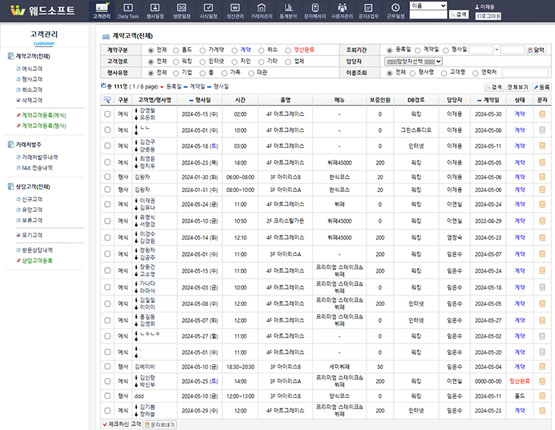Image resolution: width=555 pixels, height=430 pixels.
Task: Select the 인터넷 radio under 고객경로
Action: coord(202,62)
